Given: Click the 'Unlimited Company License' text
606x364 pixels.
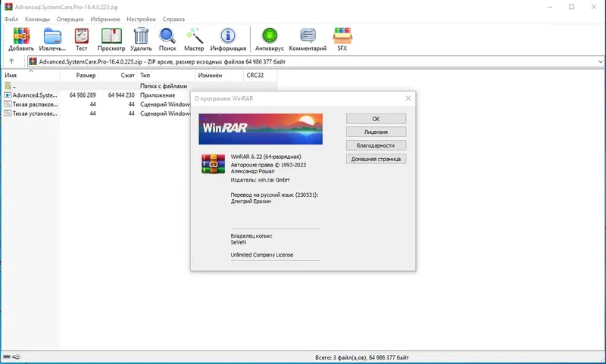Looking at the screenshot, I should pyautogui.click(x=262, y=255).
